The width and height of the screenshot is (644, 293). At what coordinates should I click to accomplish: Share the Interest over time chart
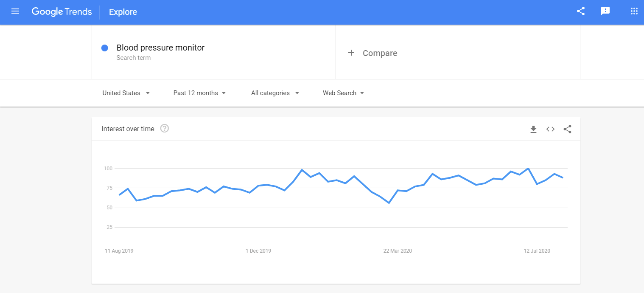(x=567, y=129)
